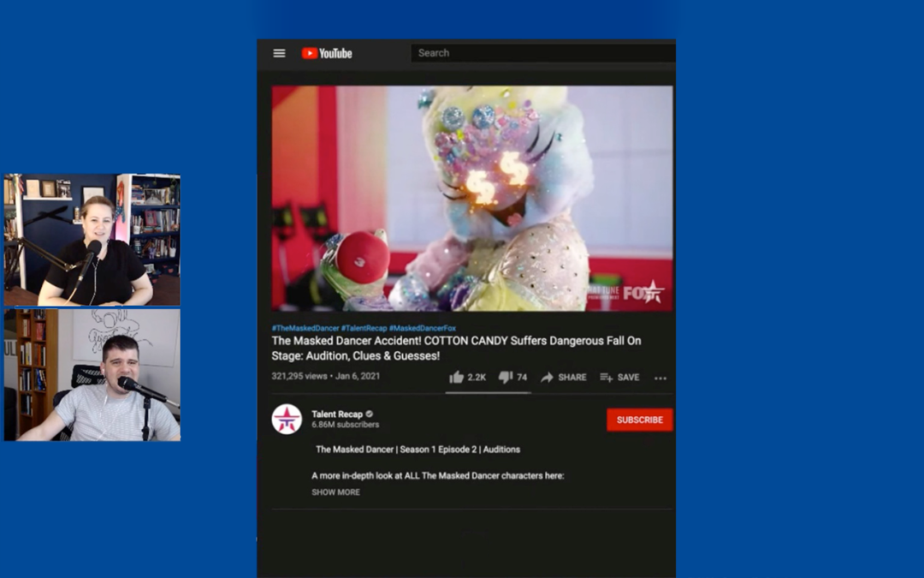Click 'A more in-depth look' description line
Viewport: 924px width, 578px height.
point(438,475)
